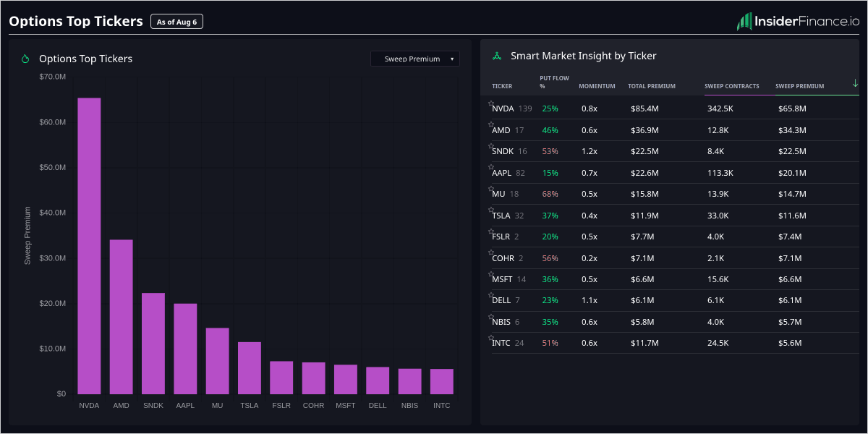Sort by Total Premium column header

(x=652, y=86)
